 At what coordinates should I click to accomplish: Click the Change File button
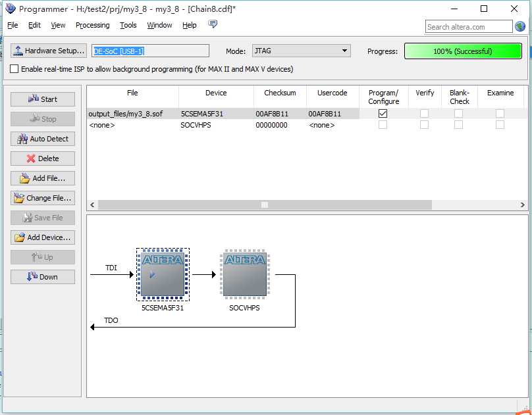[x=43, y=198]
